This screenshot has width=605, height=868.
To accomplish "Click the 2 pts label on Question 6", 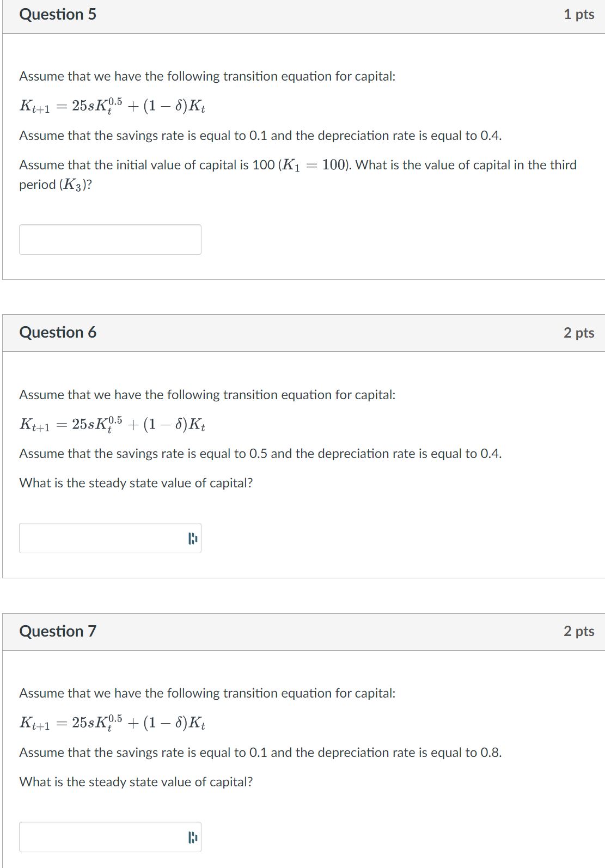I will pos(578,332).
